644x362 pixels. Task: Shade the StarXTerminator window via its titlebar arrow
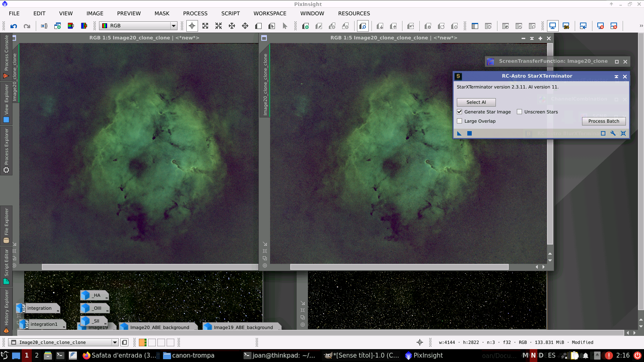coord(616,76)
